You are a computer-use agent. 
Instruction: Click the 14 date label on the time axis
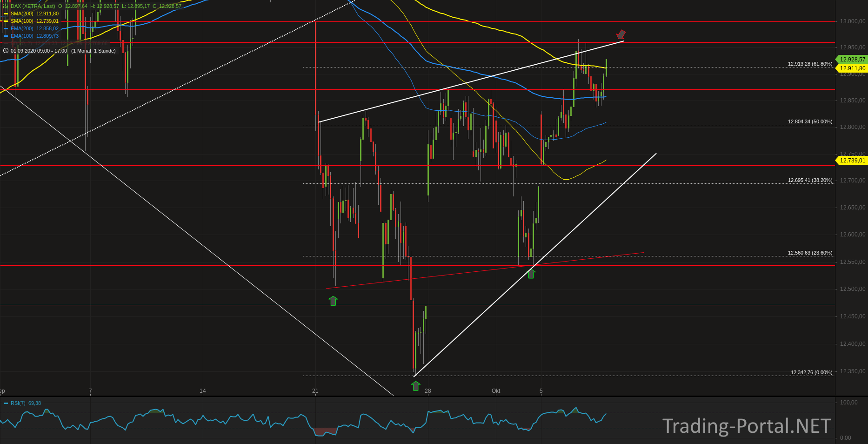pyautogui.click(x=203, y=391)
